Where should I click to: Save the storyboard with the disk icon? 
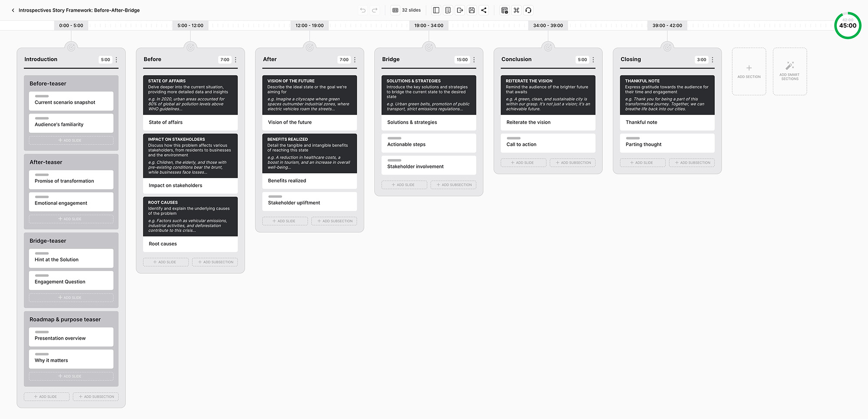tap(472, 10)
